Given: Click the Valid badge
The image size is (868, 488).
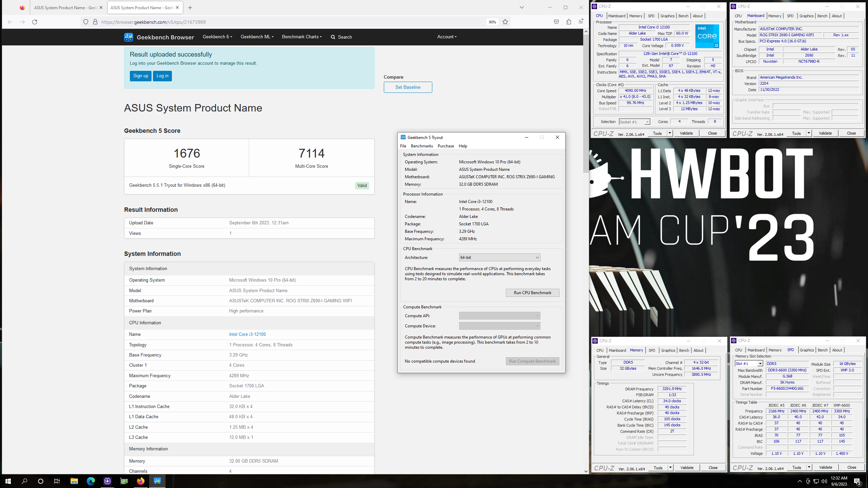Looking at the screenshot, I should point(362,185).
